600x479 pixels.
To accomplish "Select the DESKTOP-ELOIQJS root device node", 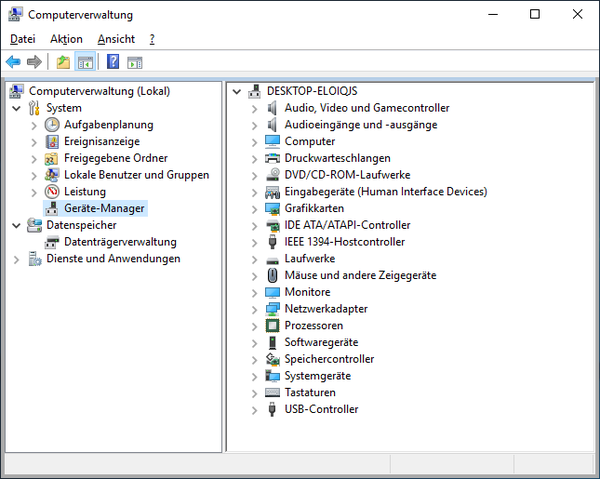I will (312, 91).
